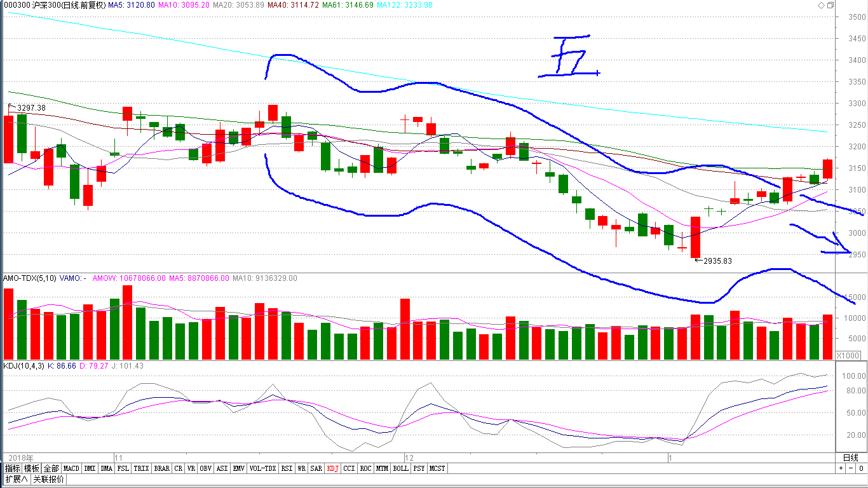The width and height of the screenshot is (868, 488).
Task: Switch indicator to TRIX
Action: click(141, 468)
